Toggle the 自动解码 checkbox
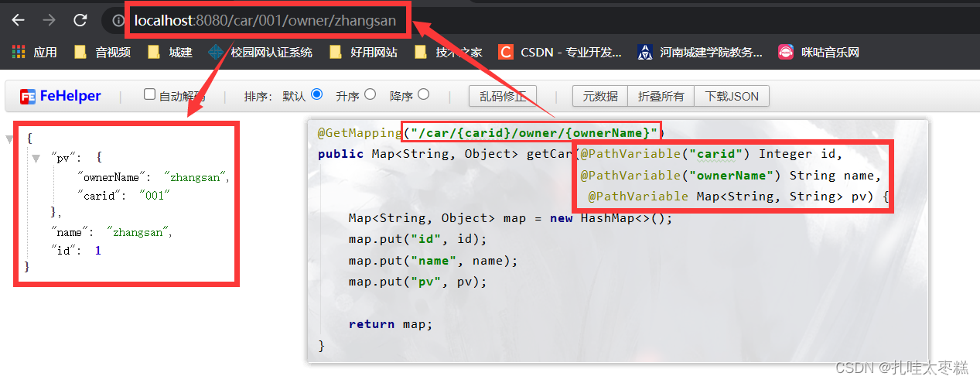The width and height of the screenshot is (980, 383). [150, 94]
